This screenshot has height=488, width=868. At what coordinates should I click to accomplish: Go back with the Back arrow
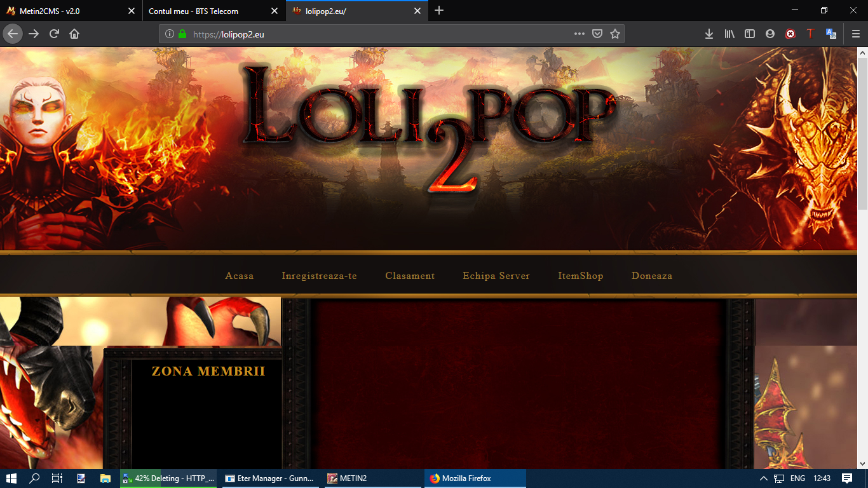pyautogui.click(x=13, y=34)
